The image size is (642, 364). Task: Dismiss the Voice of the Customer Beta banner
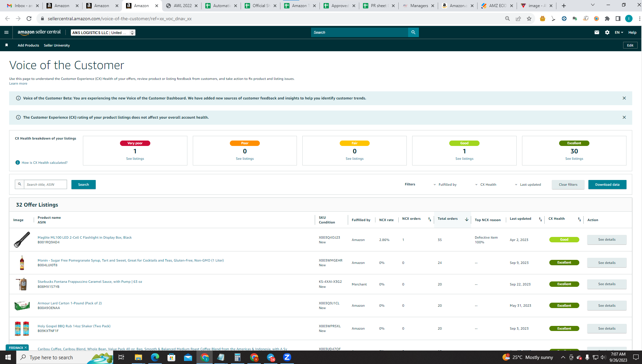[624, 98]
